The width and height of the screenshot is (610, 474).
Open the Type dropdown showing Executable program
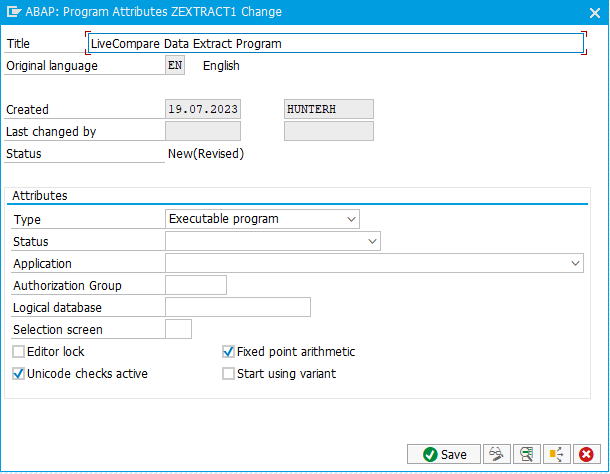[262, 219]
